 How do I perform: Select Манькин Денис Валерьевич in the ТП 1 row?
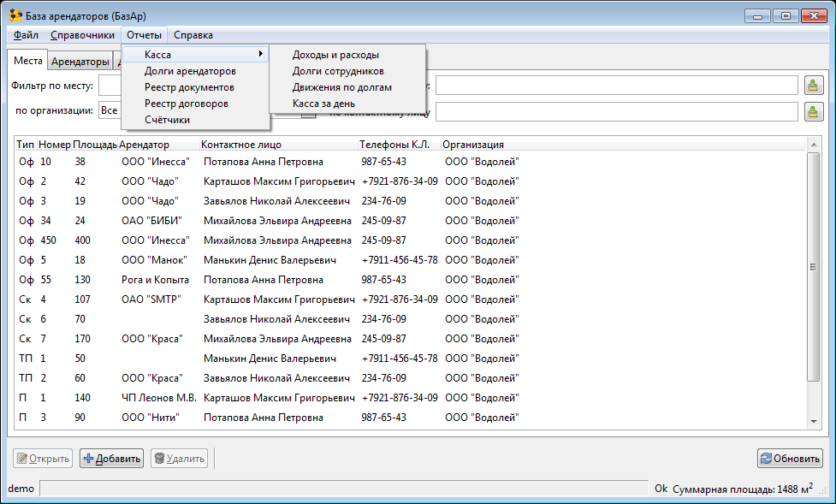click(270, 359)
